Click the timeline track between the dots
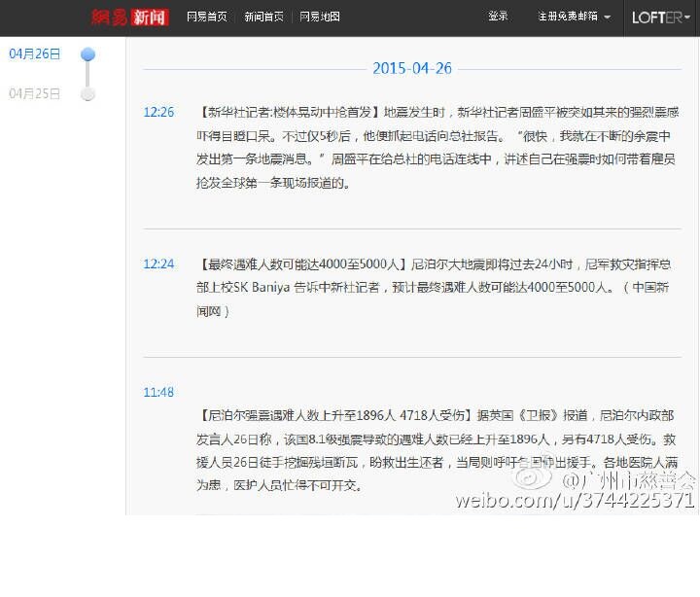The image size is (700, 597). 87,74
